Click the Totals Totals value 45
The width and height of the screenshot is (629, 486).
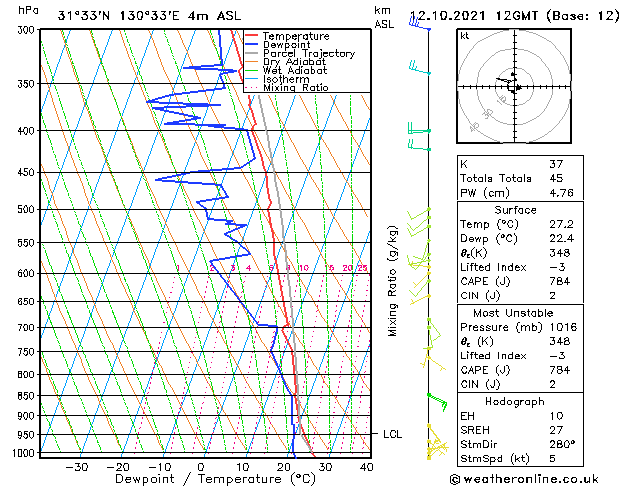tap(556, 178)
